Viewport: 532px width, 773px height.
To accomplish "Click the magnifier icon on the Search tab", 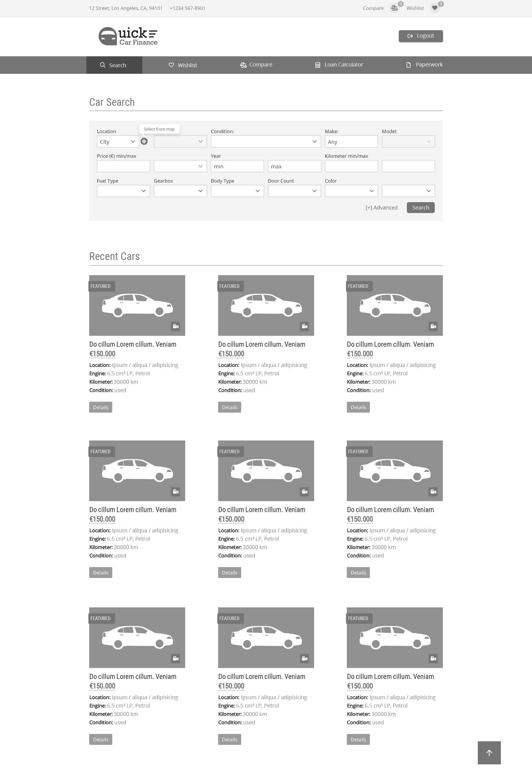I will (103, 65).
